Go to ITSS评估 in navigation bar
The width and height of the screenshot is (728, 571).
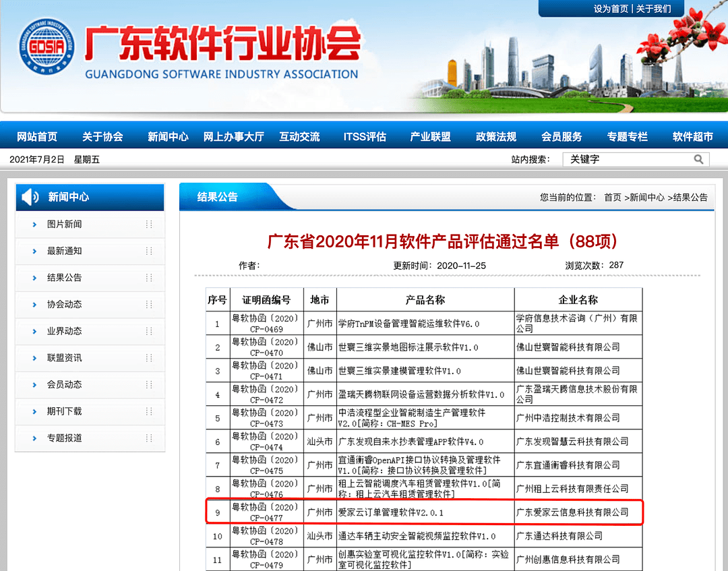[365, 137]
